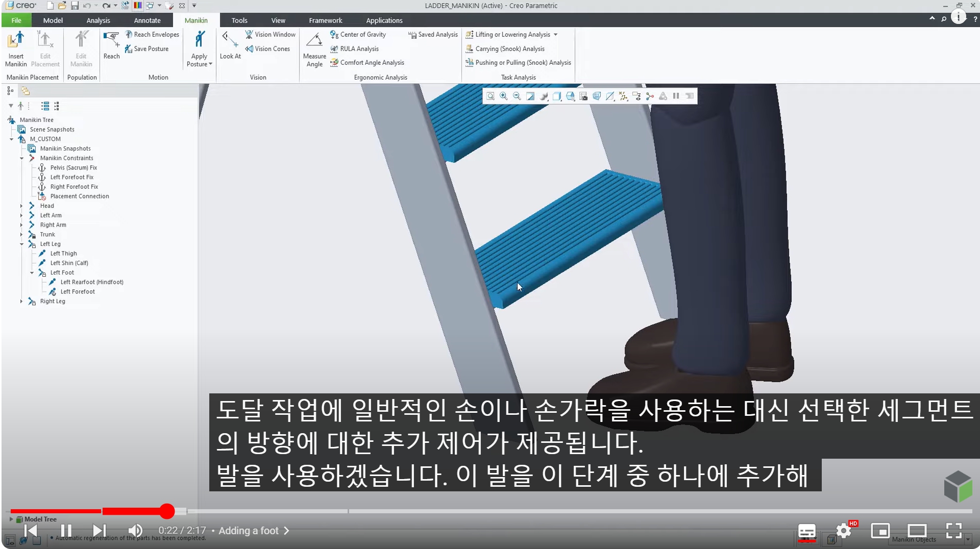The image size is (980, 549).
Task: Click the Look At tool
Action: [x=230, y=45]
